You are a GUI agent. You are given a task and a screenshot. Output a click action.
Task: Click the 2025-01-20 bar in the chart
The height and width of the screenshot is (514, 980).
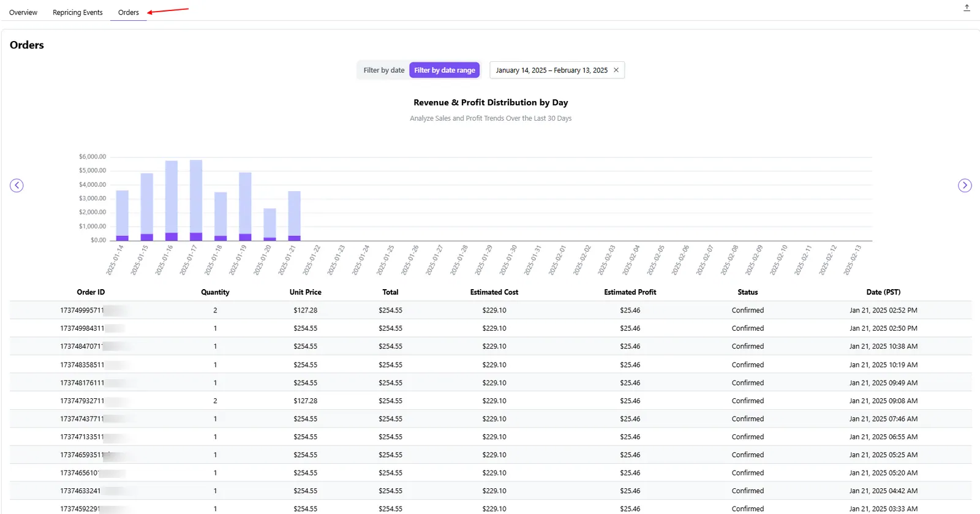tap(269, 224)
